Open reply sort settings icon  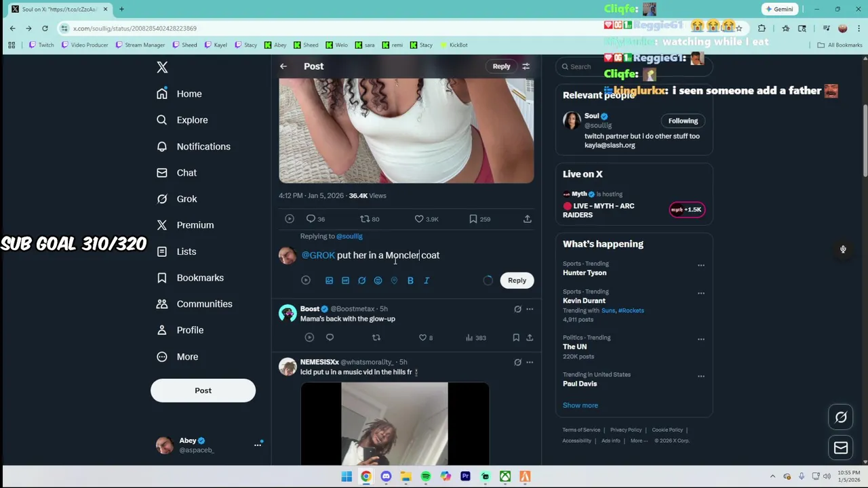click(x=526, y=66)
